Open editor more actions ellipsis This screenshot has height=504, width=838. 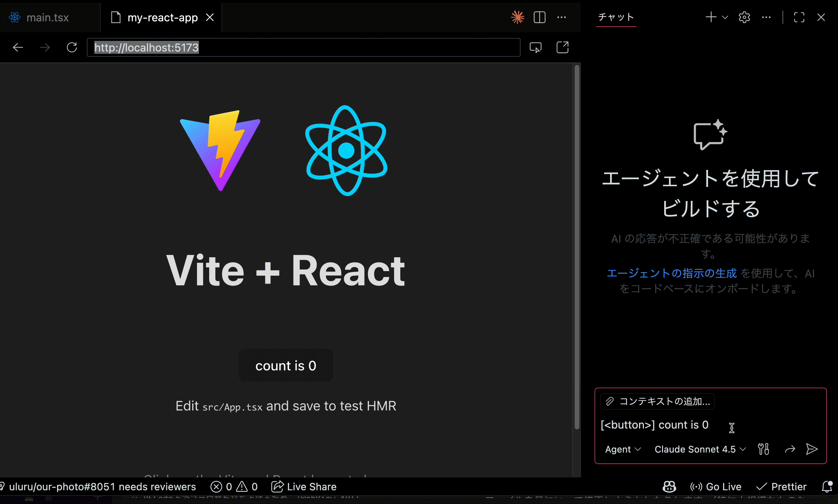[x=561, y=17]
